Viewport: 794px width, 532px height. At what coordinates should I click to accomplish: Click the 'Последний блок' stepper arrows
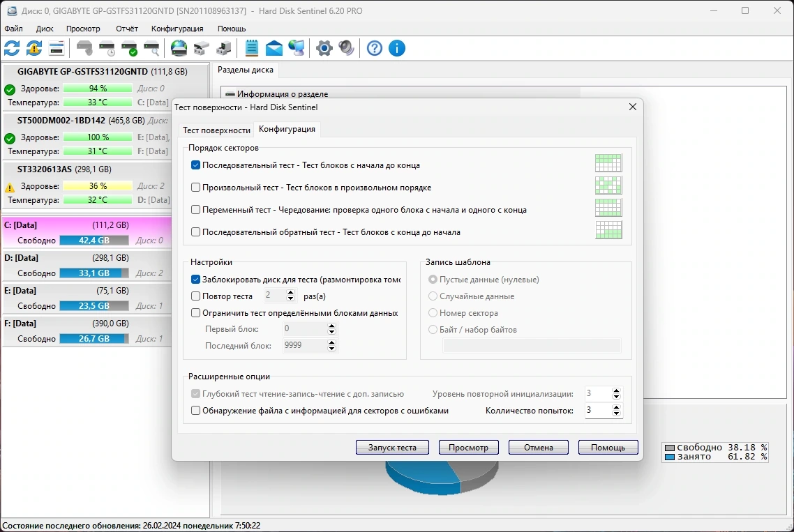pos(331,346)
